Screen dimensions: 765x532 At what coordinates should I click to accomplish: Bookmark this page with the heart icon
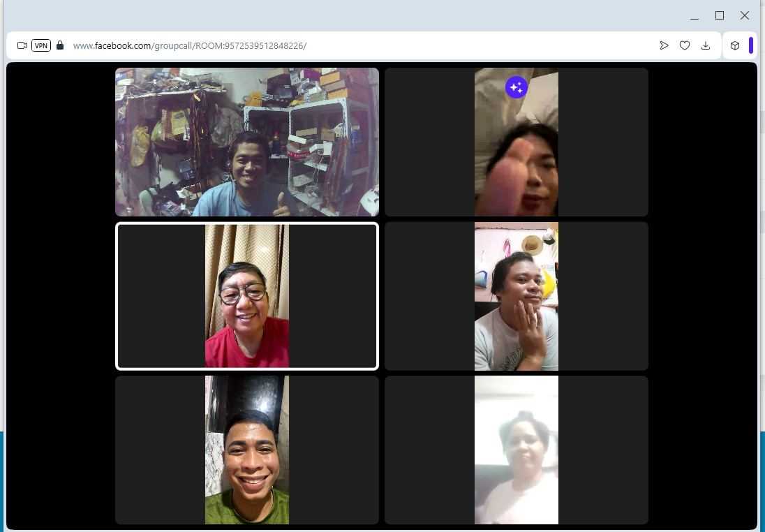tap(685, 45)
